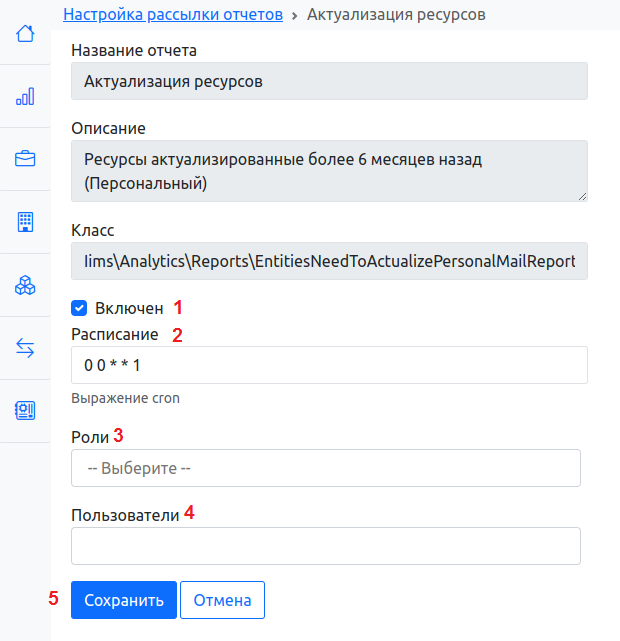The height and width of the screenshot is (641, 620).
Task: Uncheck the "Включен" checkbox
Action: [80, 308]
